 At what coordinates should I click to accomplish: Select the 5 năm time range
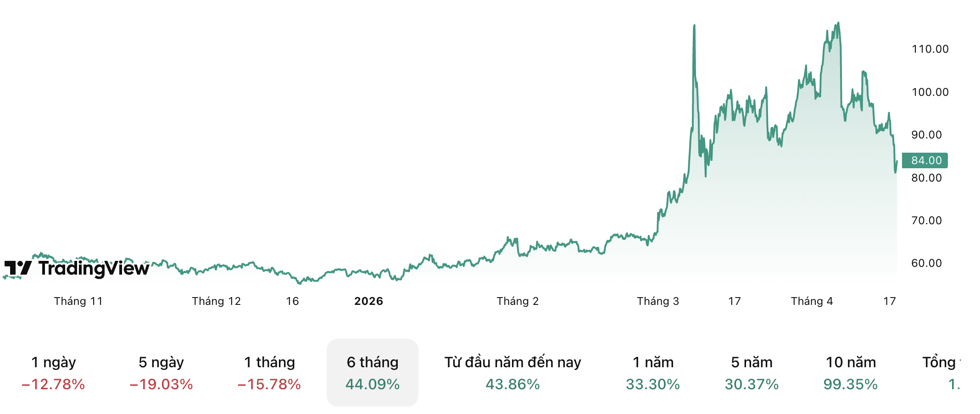point(752,373)
